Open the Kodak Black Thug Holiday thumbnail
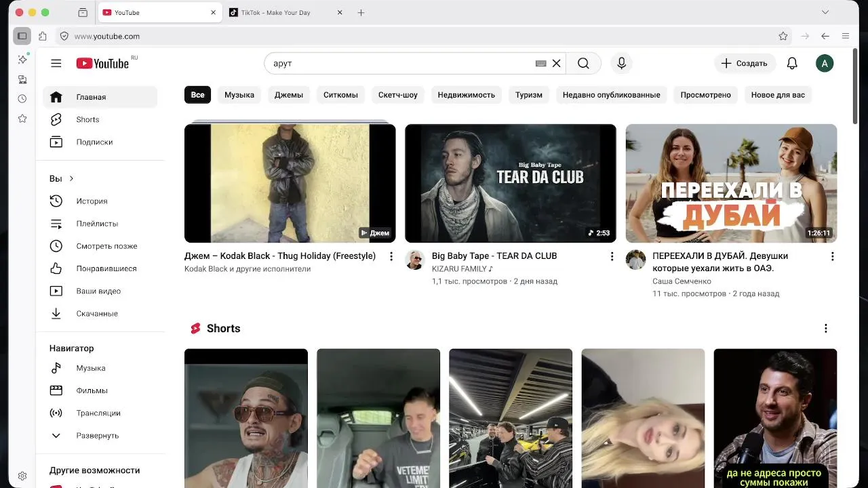This screenshot has height=488, width=868. click(290, 183)
